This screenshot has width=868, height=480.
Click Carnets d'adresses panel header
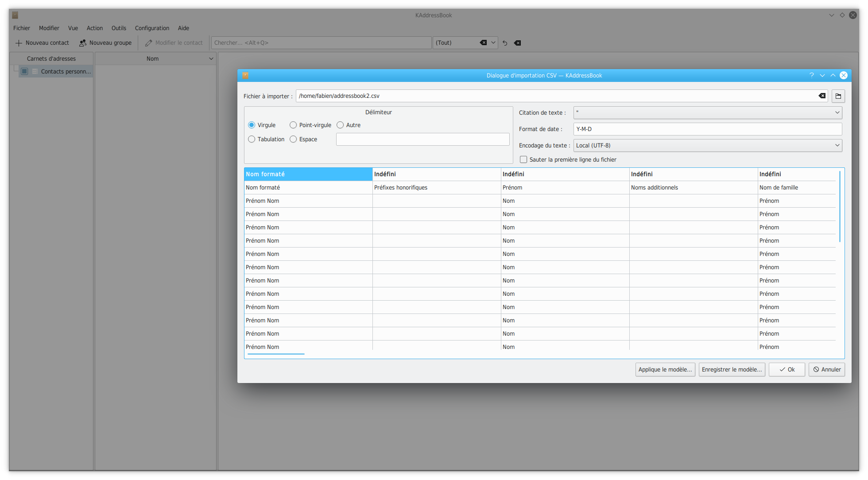click(x=51, y=58)
